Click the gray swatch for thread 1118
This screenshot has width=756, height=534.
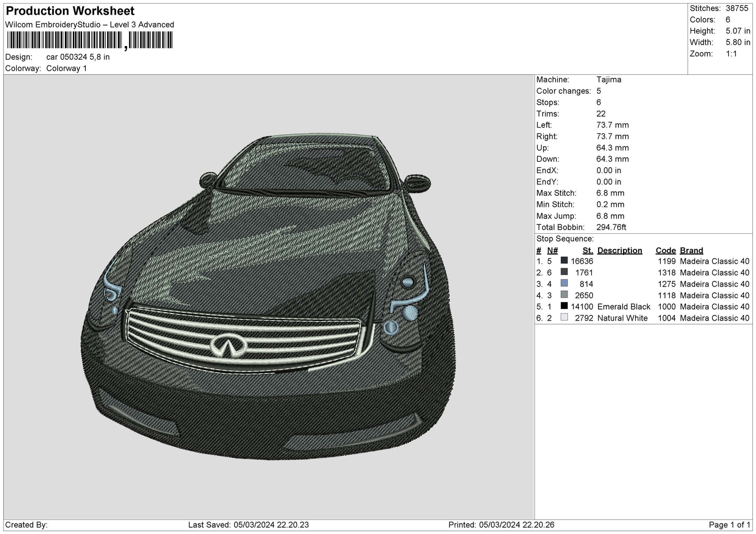coord(564,295)
